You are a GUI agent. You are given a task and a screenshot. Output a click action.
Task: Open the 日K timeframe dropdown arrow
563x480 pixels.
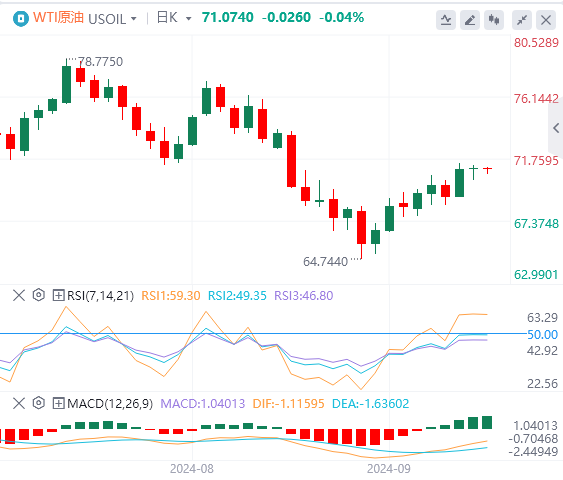point(189,18)
